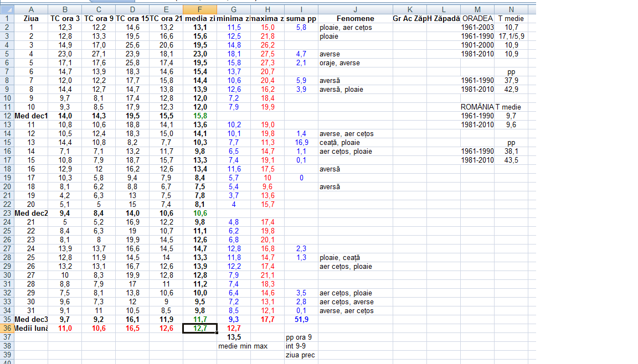Viewport: 638px width, 364px height.
Task: Click the '1961-2003' period cell
Action: point(477,28)
